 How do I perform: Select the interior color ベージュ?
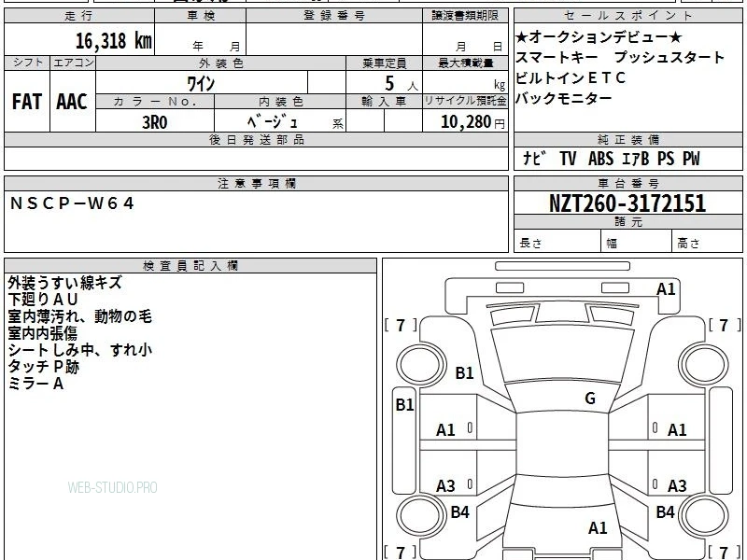[273, 122]
